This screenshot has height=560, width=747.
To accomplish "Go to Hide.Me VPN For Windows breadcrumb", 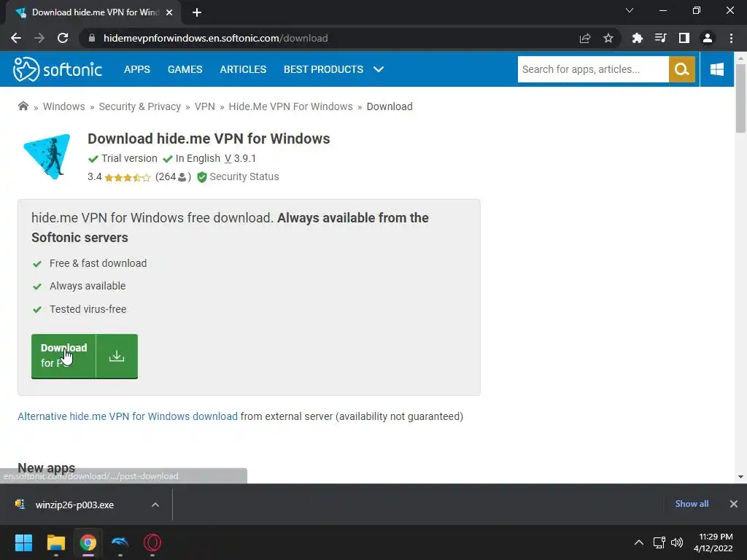I will coord(290,106).
